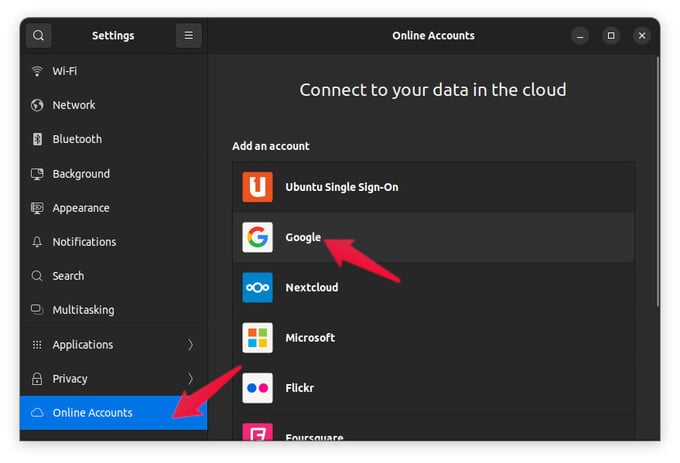Screen dimensions: 680x463
Task: Maximize the Settings window
Action: click(611, 36)
